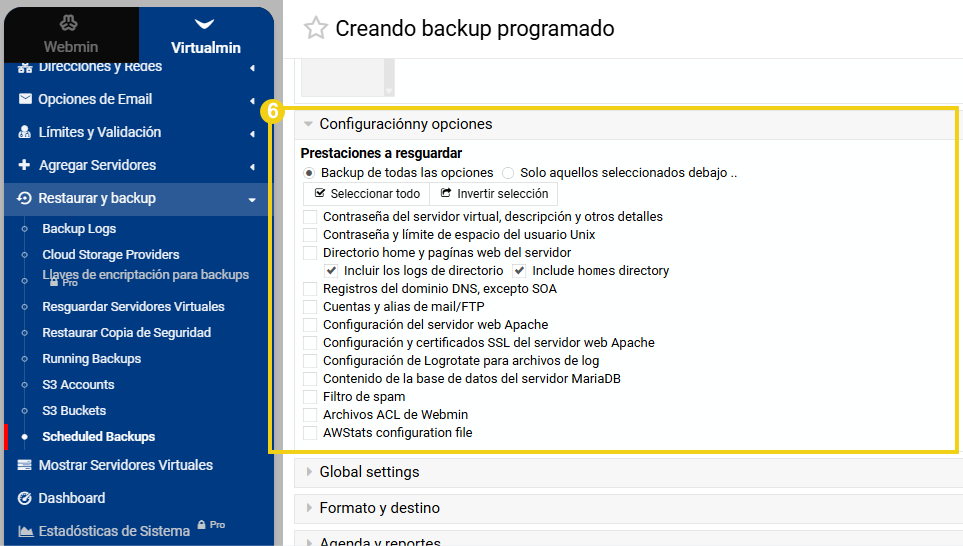Expand the Agenda y reportes section
The height and width of the screenshot is (546, 963).
click(629, 539)
